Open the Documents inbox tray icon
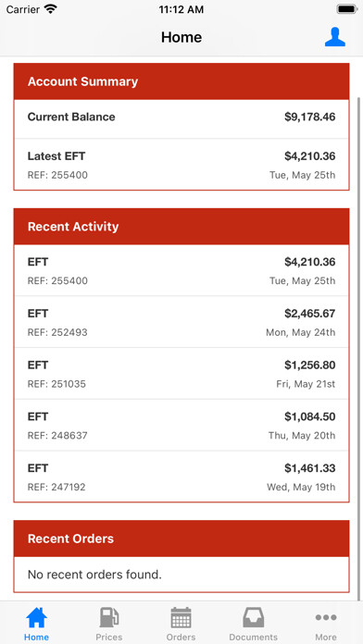363x644 pixels. point(253,618)
